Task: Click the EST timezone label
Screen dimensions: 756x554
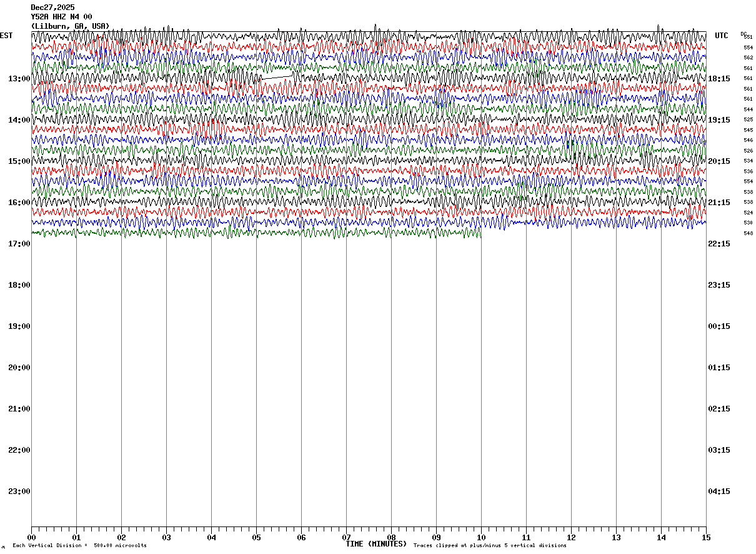Action: (6, 36)
